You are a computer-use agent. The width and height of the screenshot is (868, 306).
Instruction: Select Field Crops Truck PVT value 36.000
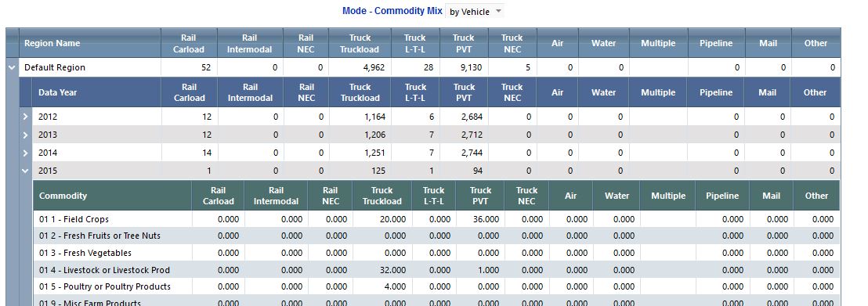coord(480,219)
